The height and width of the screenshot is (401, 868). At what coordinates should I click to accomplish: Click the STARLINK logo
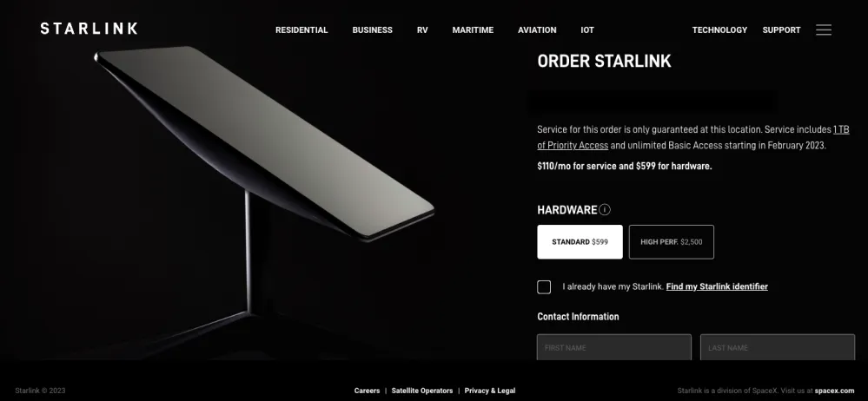89,29
